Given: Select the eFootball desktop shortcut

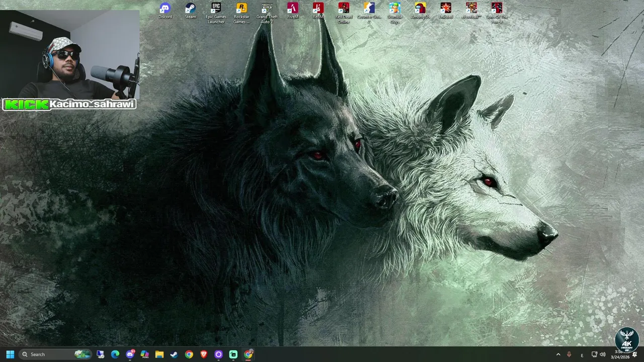Looking at the screenshot, I should point(471,11).
